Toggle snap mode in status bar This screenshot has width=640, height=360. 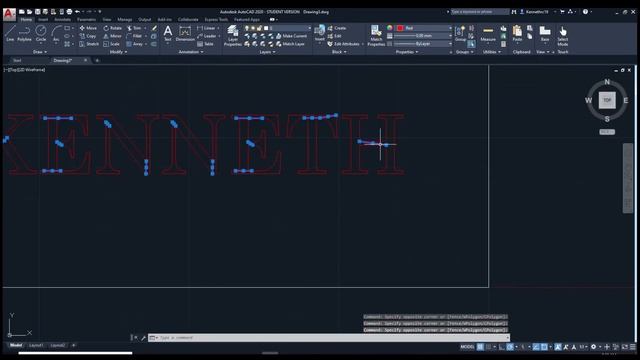488,347
